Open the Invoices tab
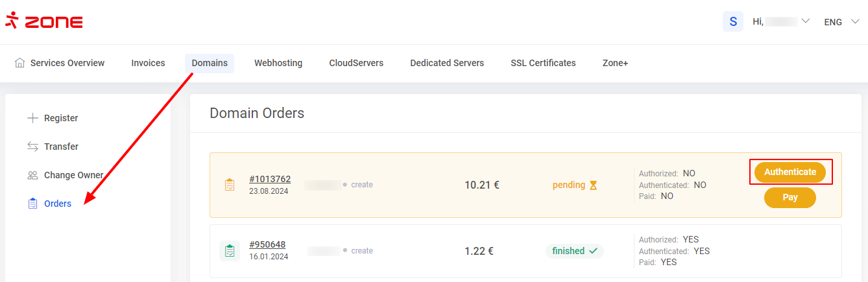The width and height of the screenshot is (868, 282). [x=148, y=63]
